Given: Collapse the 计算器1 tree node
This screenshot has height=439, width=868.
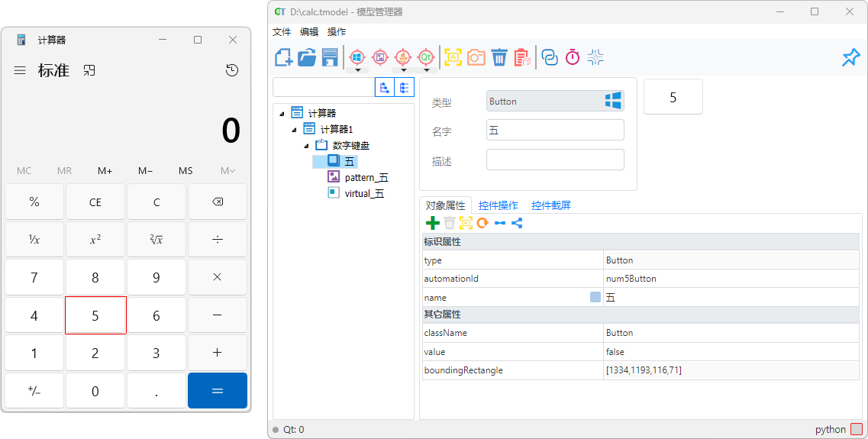Looking at the screenshot, I should 295,130.
